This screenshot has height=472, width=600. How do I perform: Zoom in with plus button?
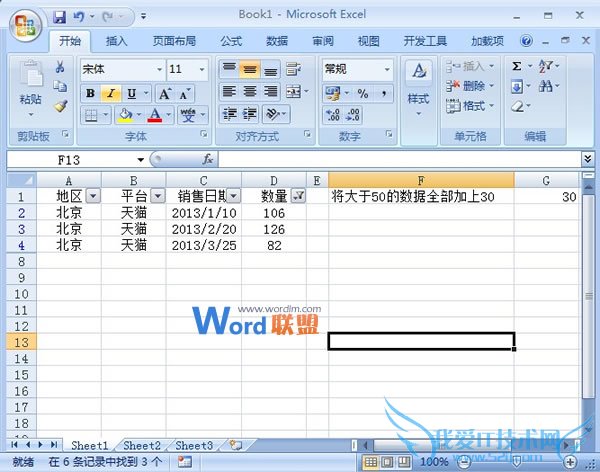coord(571,462)
